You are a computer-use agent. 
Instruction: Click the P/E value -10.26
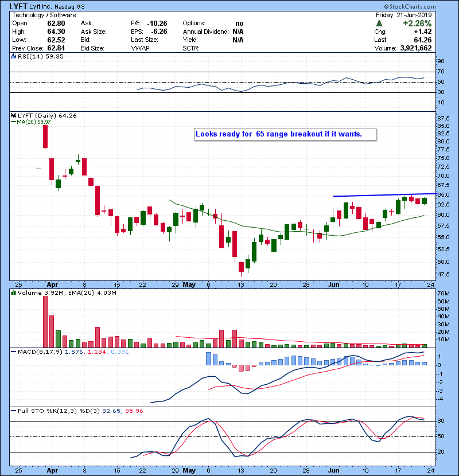[x=157, y=24]
